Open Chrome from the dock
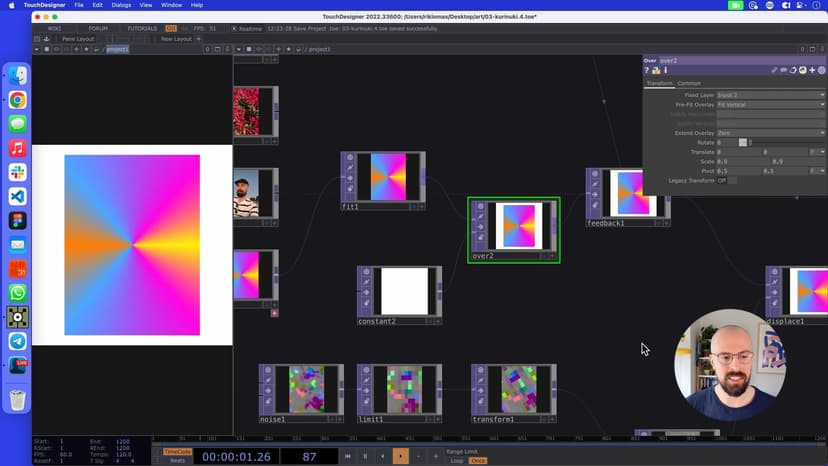The width and height of the screenshot is (828, 466). 17,100
